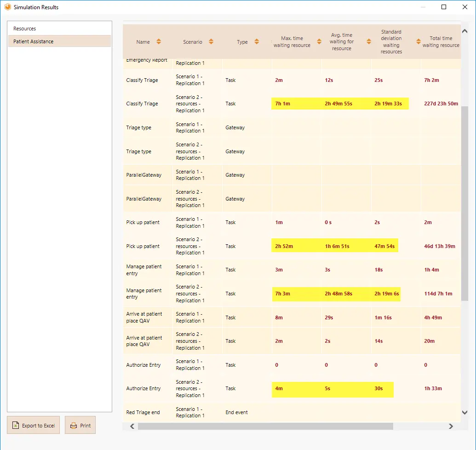
Task: Select the 4h 49m total cell
Action: click(433, 317)
